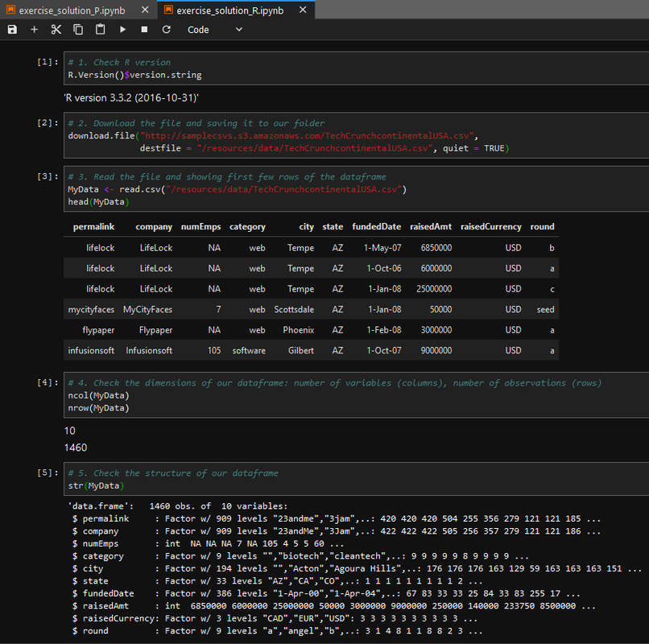Screen dimensions: 649x644
Task: Run the selected cell
Action: tap(122, 30)
